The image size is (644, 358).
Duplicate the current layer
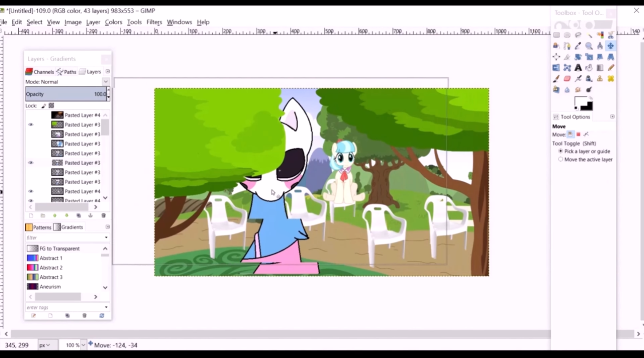[x=79, y=216]
